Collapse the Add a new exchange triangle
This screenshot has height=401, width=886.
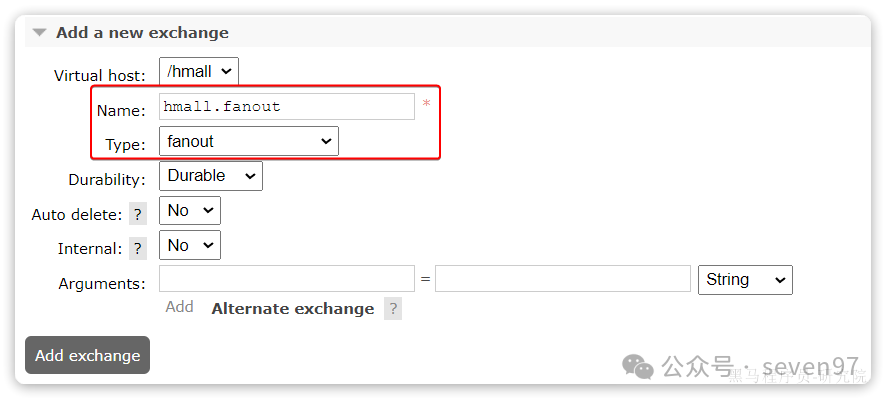(39, 33)
